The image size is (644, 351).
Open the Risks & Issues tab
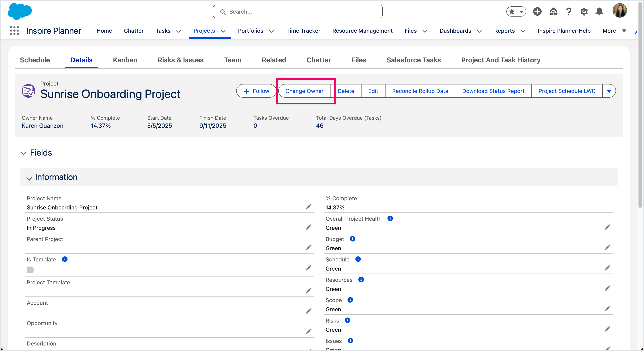tap(181, 60)
